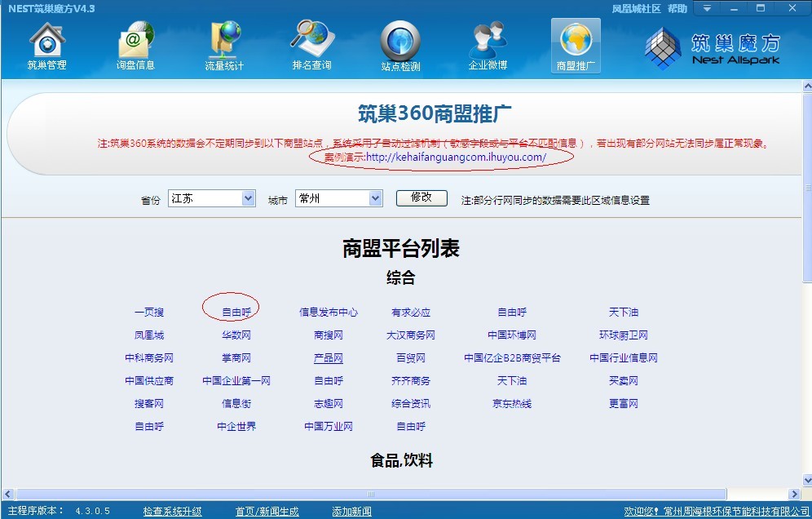Click the horizontal scrollbar left arrow
Screen dimensions: 812x519
8,495
